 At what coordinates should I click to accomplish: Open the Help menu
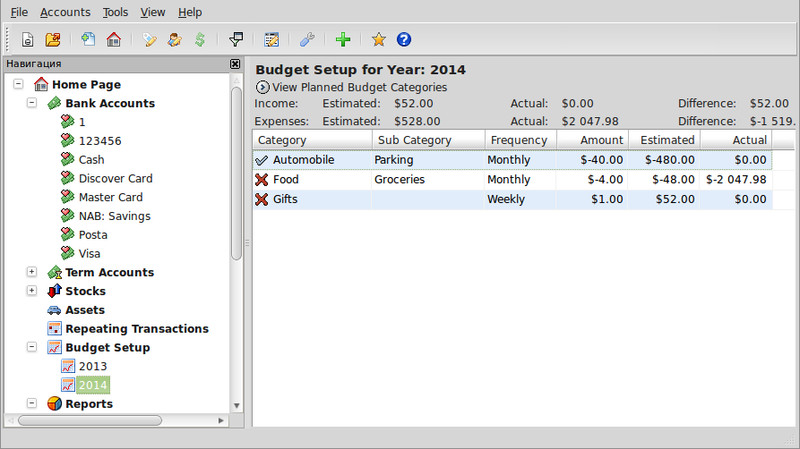[190, 12]
